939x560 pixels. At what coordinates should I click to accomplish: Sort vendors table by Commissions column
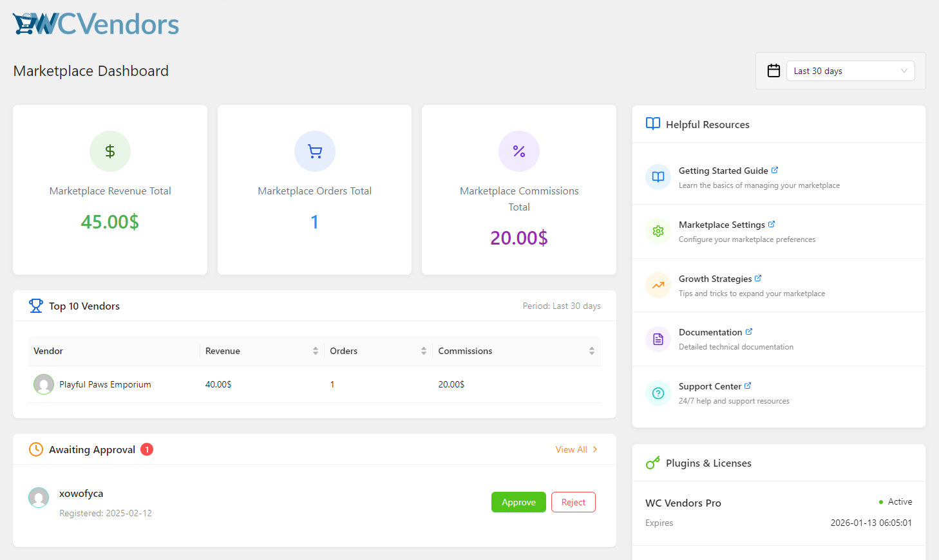(591, 351)
